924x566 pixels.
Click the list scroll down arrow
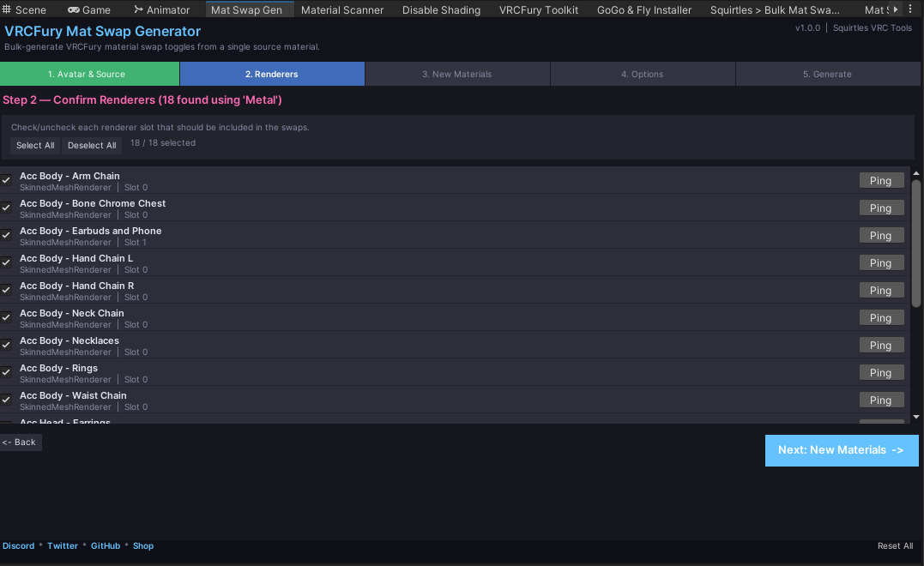pyautogui.click(x=916, y=417)
